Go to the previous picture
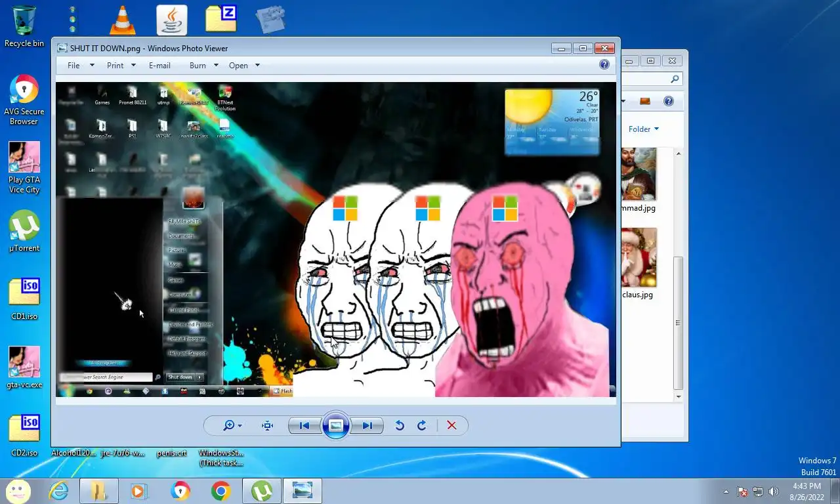The width and height of the screenshot is (840, 504). [x=304, y=425]
